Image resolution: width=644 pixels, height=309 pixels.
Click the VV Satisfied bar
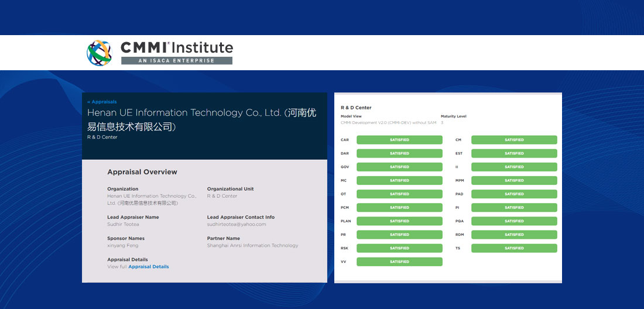399,262
